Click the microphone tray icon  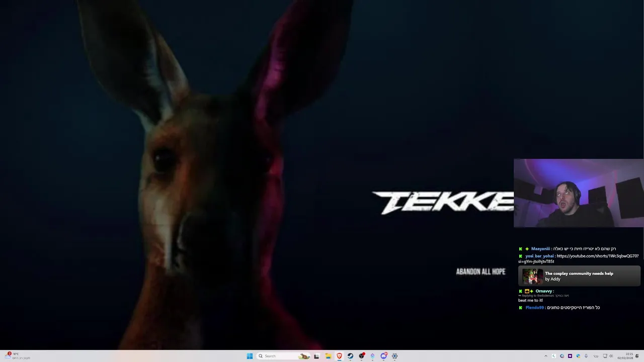[586, 356]
